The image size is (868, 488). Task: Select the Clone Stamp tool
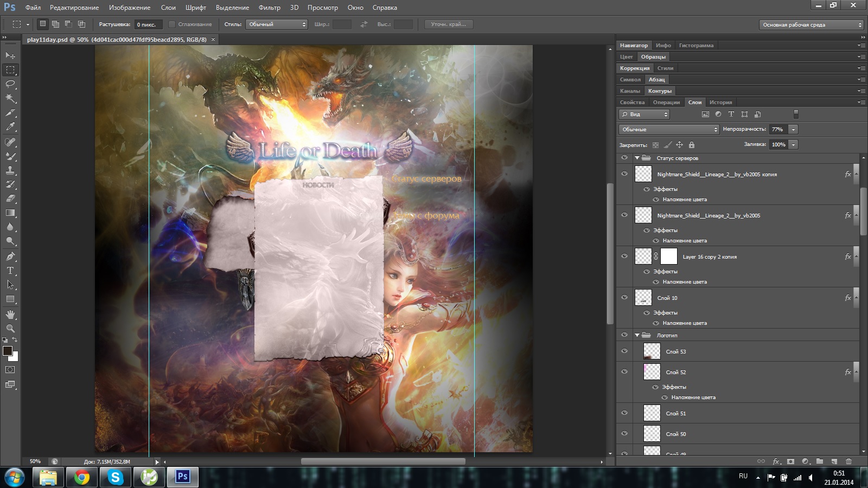pos(10,170)
